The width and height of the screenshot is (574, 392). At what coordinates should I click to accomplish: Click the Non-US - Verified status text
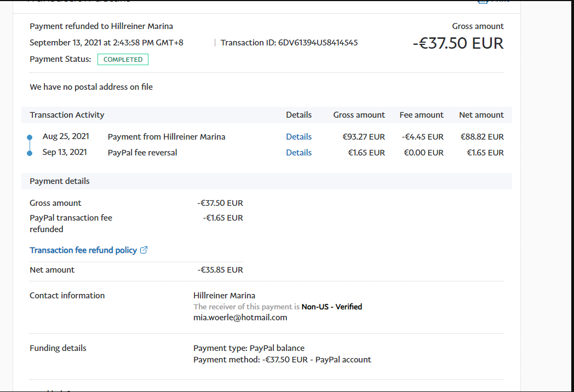point(331,307)
